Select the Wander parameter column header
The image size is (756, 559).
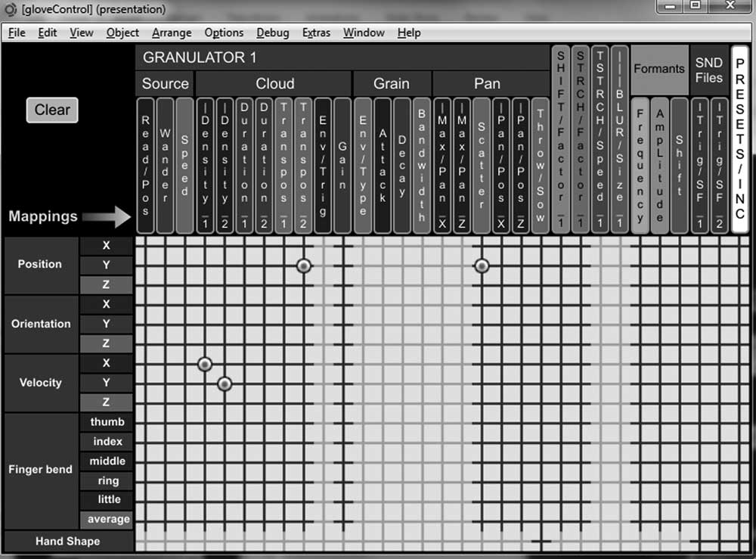point(166,165)
